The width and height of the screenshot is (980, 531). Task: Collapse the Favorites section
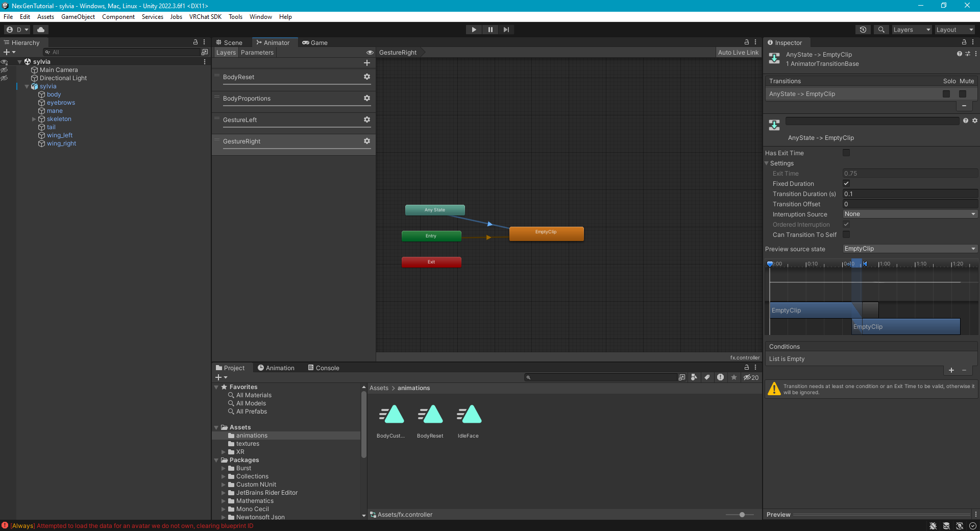[216, 387]
